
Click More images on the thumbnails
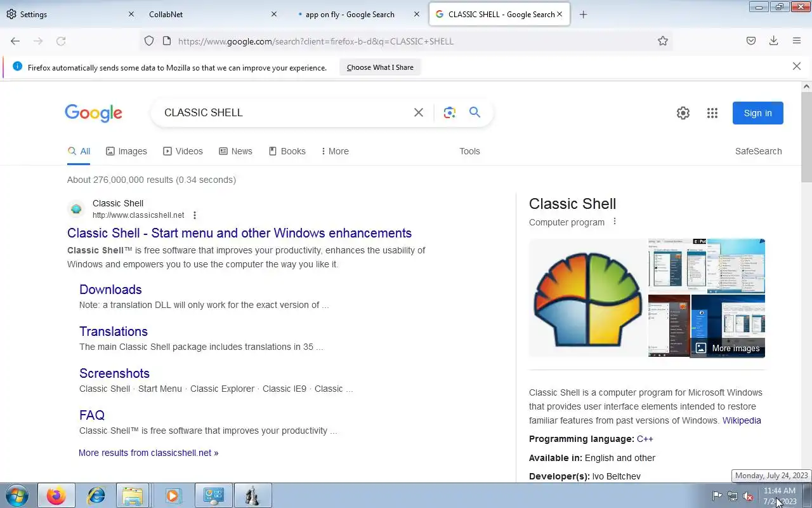pos(728,348)
